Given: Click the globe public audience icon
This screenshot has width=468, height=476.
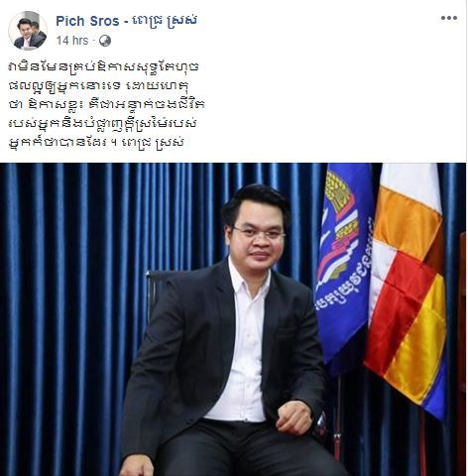Looking at the screenshot, I should (105, 41).
